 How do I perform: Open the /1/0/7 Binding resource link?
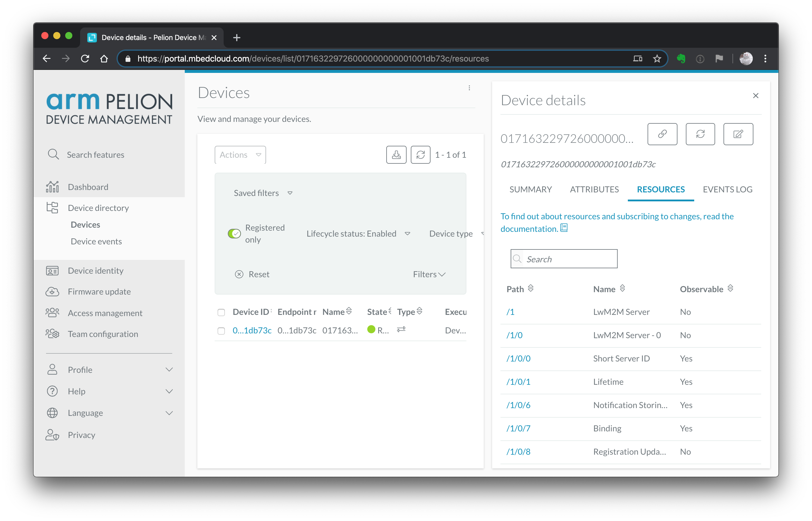pyautogui.click(x=518, y=428)
